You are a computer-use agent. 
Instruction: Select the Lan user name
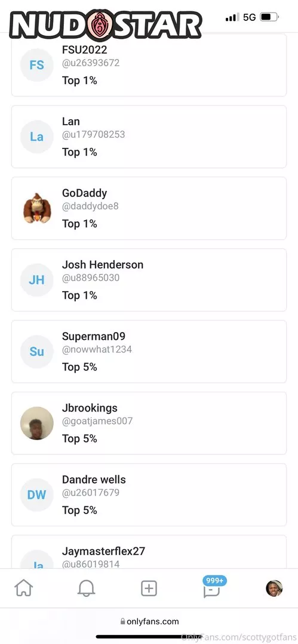71,122
